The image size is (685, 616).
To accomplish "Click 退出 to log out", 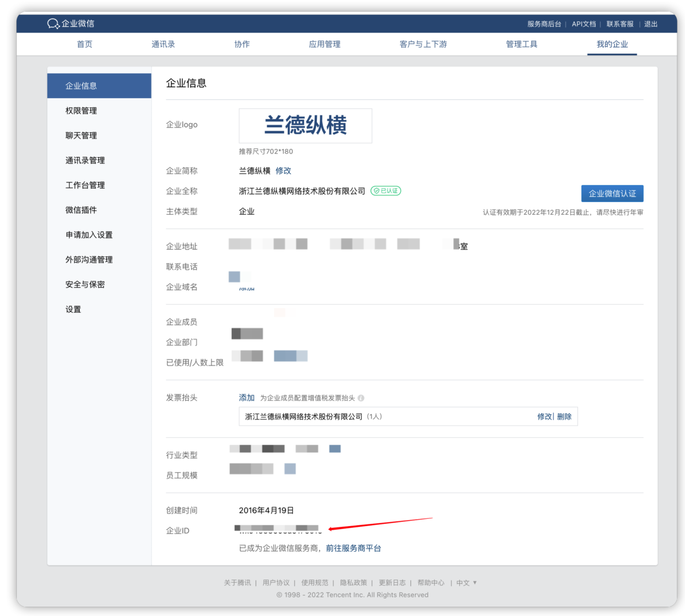I will pos(651,24).
